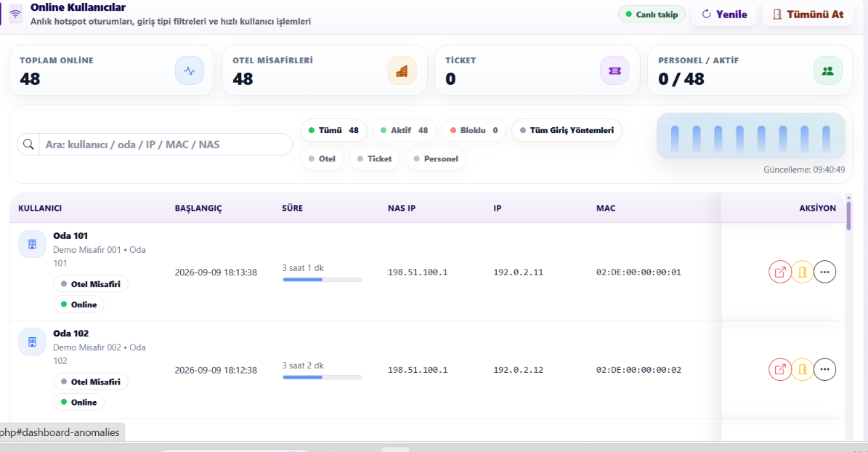Click the red open-link icon for Oda 102
The image size is (868, 452).
(x=780, y=369)
